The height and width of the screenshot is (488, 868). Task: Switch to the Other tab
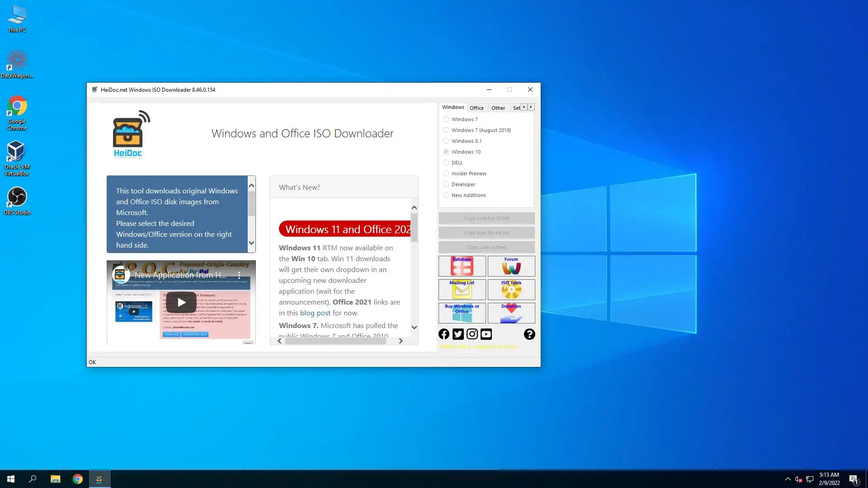(x=498, y=108)
